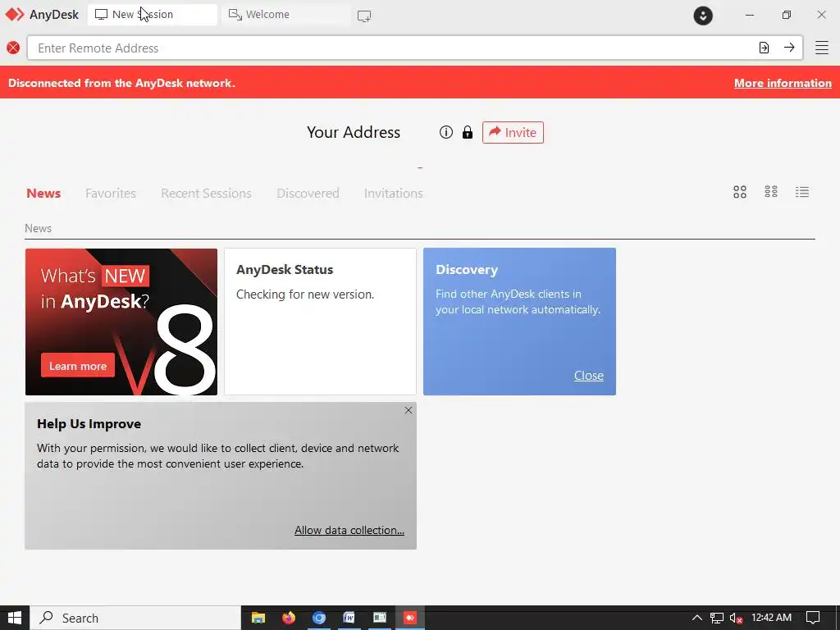Image resolution: width=840 pixels, height=630 pixels.
Task: Open File Explorer from taskbar
Action: pyautogui.click(x=258, y=618)
